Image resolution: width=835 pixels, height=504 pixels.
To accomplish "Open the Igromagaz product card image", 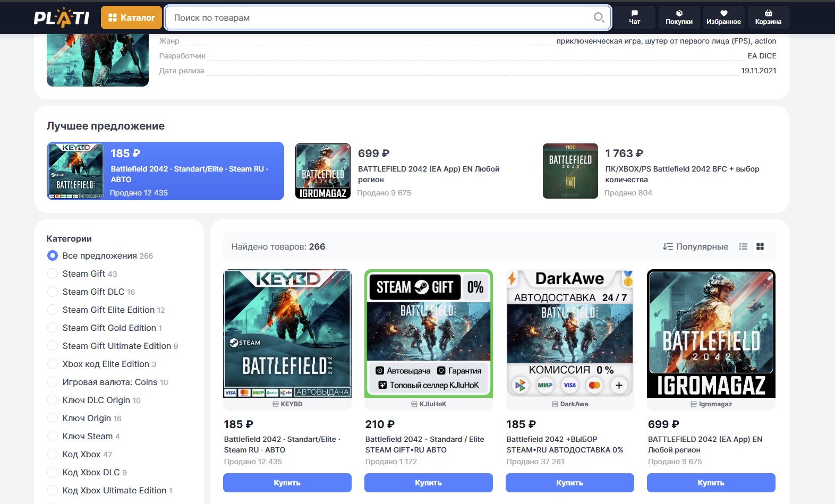I will (x=711, y=334).
